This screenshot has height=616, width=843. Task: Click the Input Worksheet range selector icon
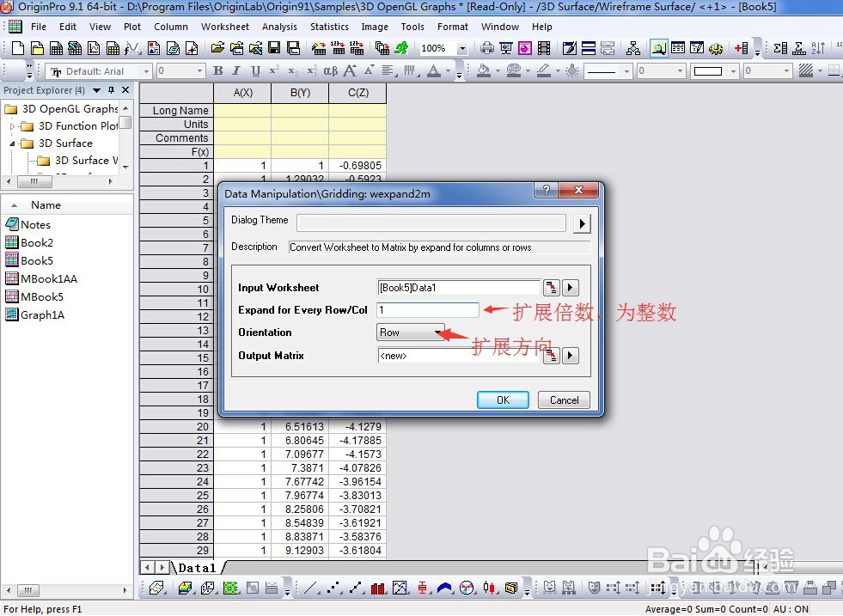point(552,288)
